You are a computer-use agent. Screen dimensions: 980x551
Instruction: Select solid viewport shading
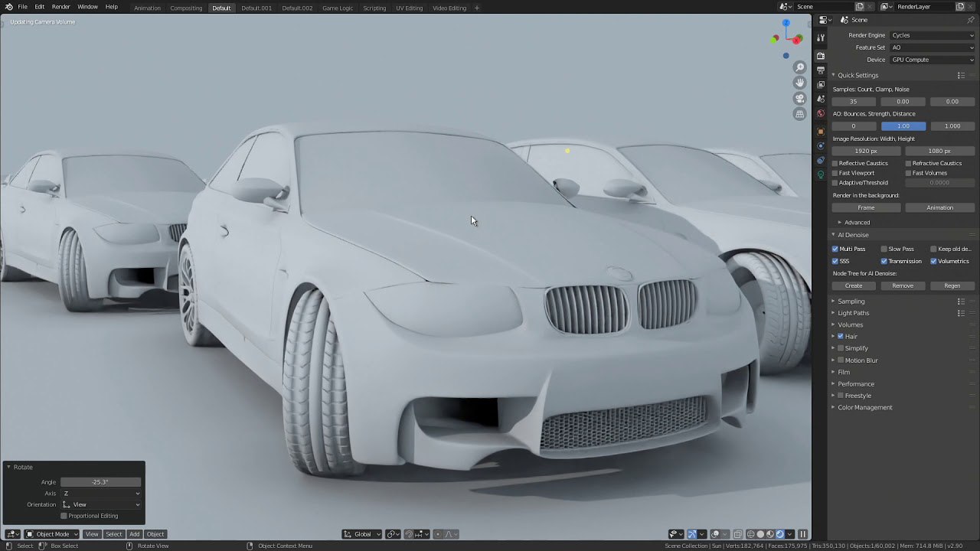pyautogui.click(x=760, y=534)
